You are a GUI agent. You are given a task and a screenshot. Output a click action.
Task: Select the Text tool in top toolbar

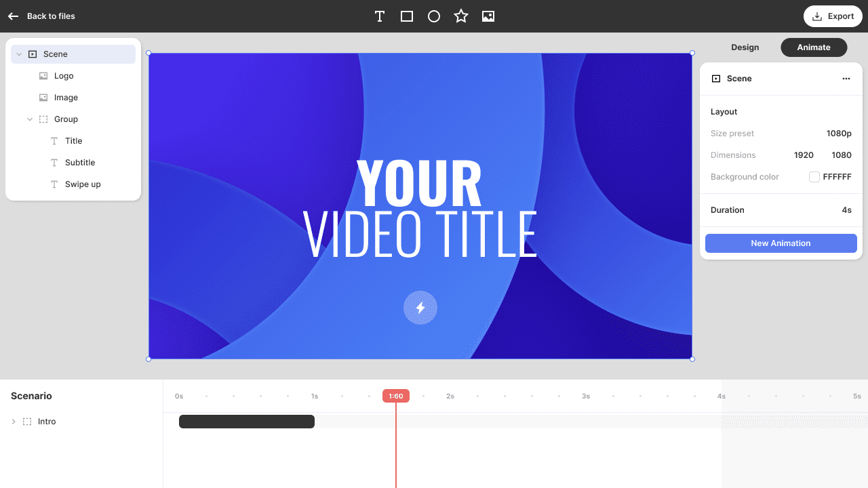tap(380, 16)
